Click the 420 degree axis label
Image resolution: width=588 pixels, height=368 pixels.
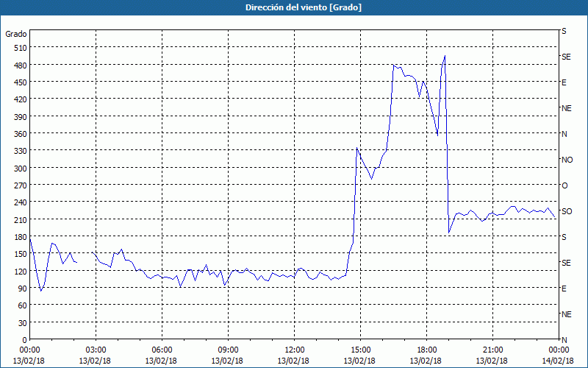click(21, 99)
